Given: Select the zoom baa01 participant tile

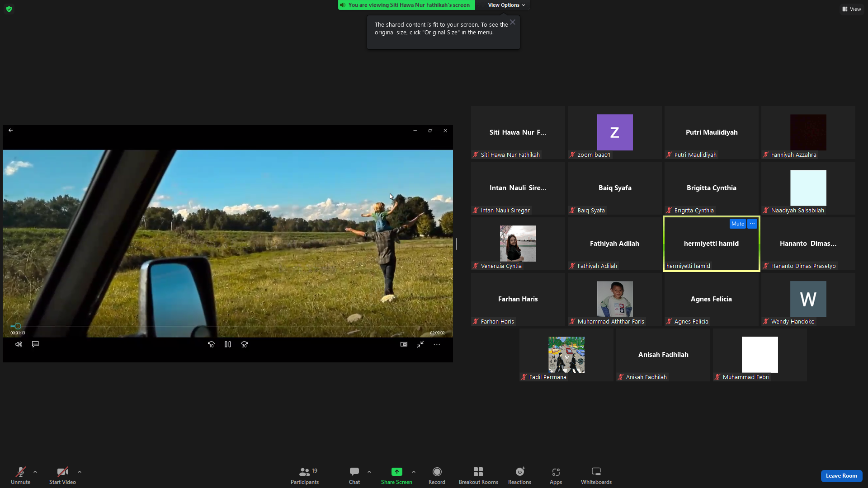Looking at the screenshot, I should click(615, 133).
